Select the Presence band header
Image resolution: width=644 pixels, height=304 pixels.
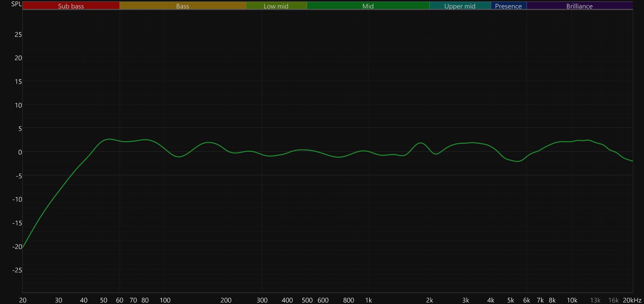click(x=508, y=6)
